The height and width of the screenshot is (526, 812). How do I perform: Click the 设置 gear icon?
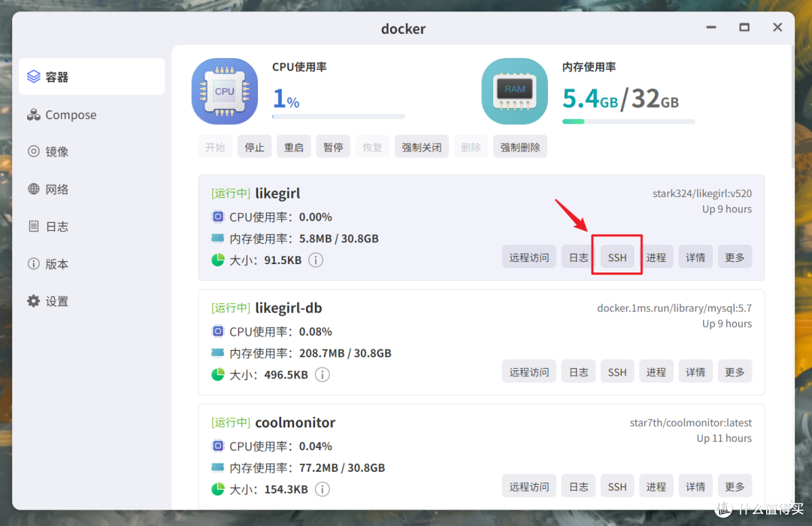(x=34, y=301)
